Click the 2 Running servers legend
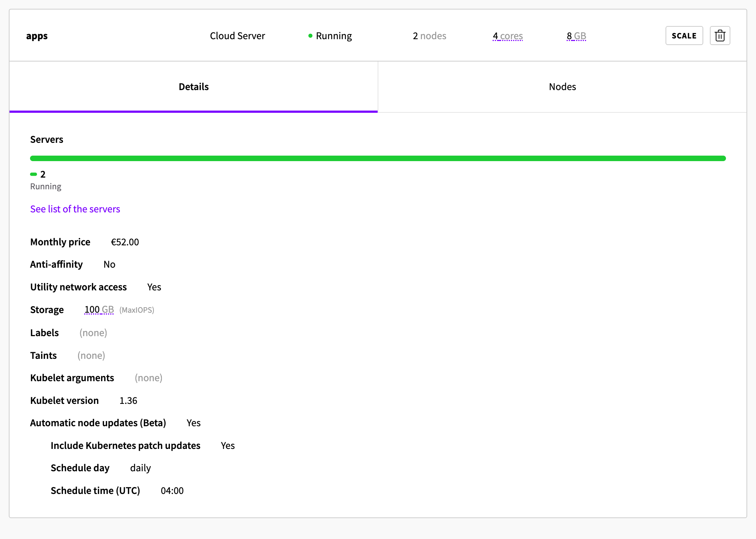Screen dimensions: 756x539 coord(45,180)
